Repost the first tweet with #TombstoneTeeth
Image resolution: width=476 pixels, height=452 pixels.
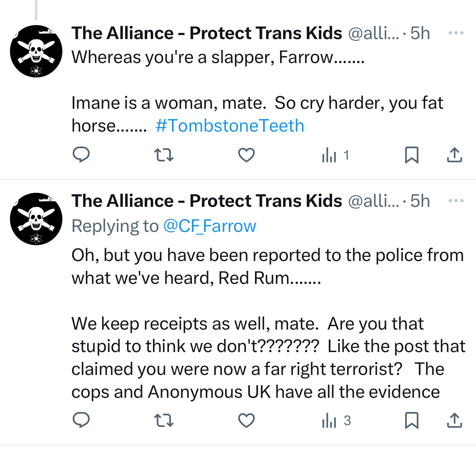pos(163,155)
